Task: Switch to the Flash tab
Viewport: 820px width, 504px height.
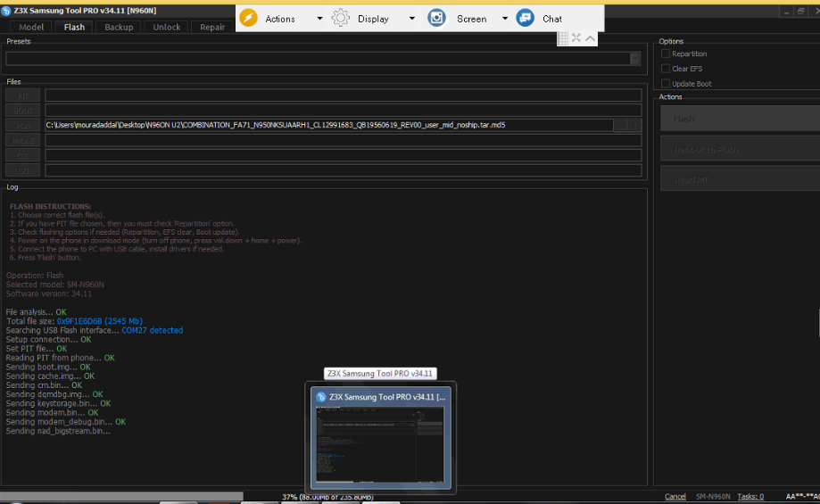Action: 74,27
